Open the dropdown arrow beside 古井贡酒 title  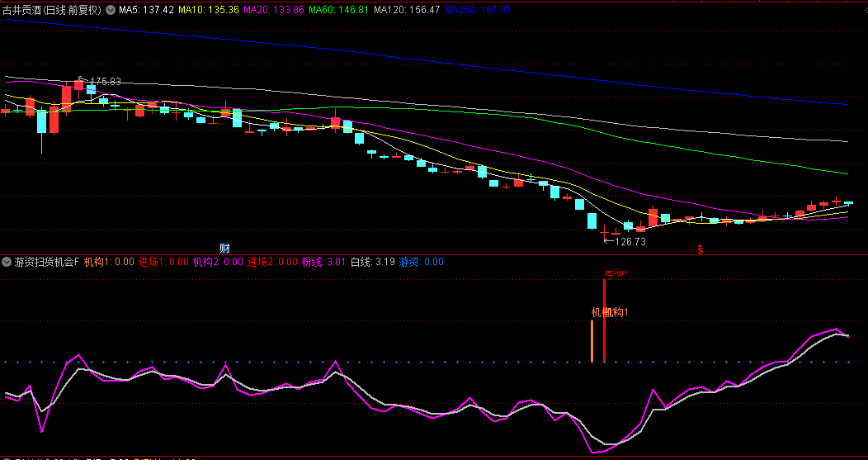[x=111, y=10]
